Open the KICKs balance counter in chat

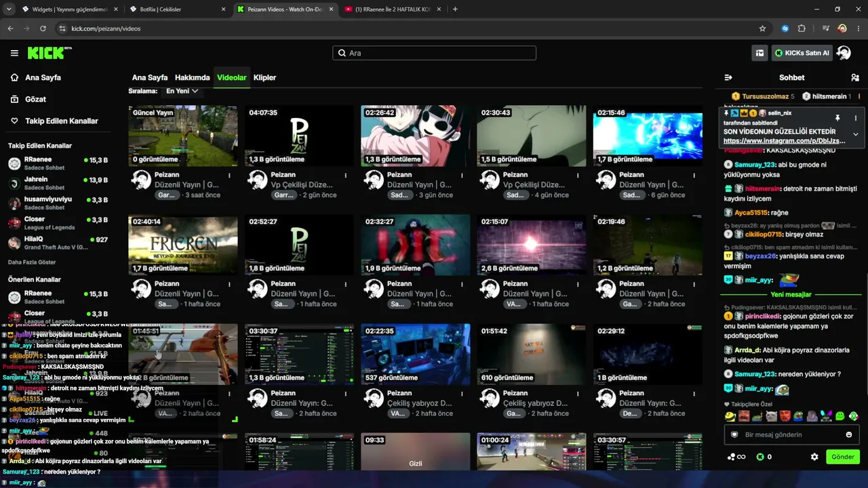(x=764, y=457)
